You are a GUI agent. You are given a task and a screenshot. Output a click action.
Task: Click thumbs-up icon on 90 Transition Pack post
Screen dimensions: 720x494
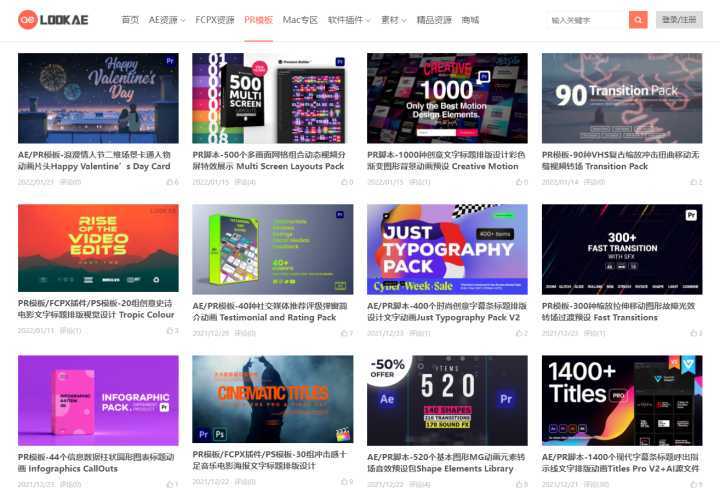pos(693,182)
